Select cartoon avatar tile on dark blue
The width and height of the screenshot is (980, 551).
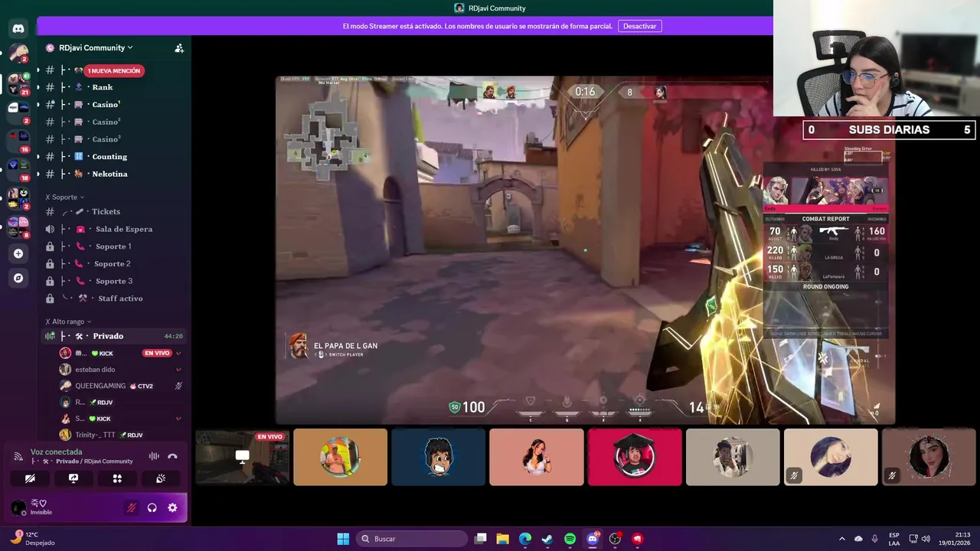click(438, 457)
